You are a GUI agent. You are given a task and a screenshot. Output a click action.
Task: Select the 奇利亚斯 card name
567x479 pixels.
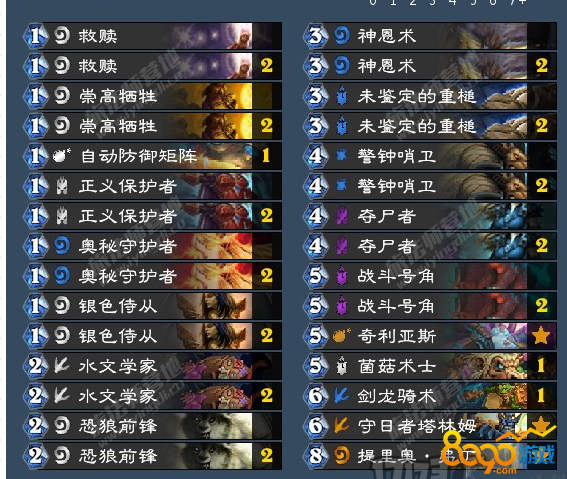[x=396, y=336]
